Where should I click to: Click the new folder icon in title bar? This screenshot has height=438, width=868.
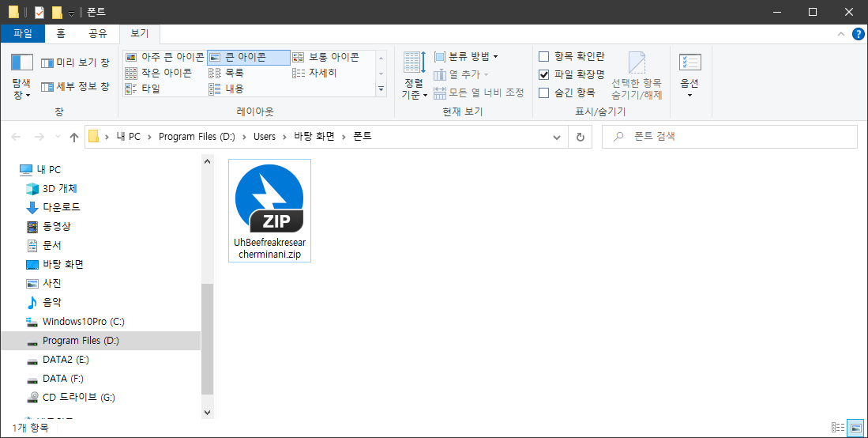[57, 12]
